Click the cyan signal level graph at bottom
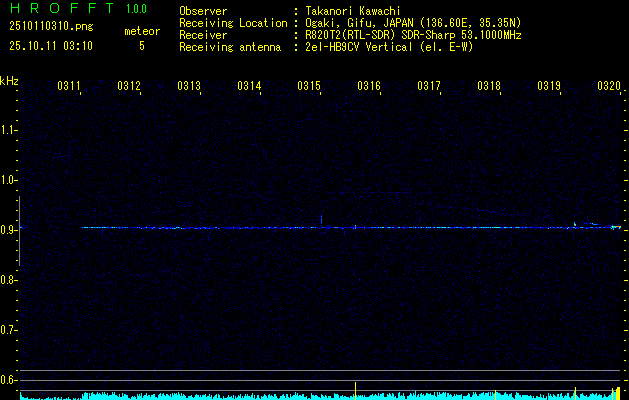The width and height of the screenshot is (629, 400). click(x=320, y=396)
